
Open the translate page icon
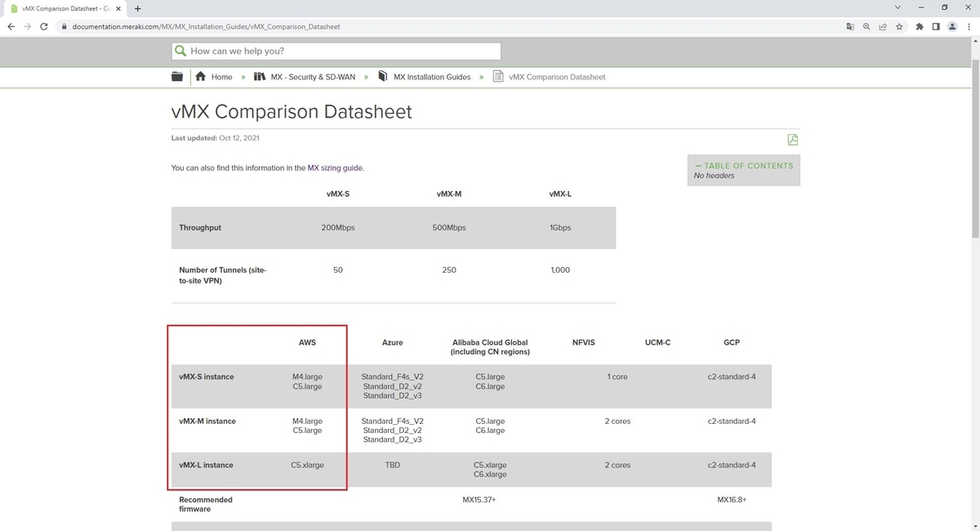[x=850, y=26]
